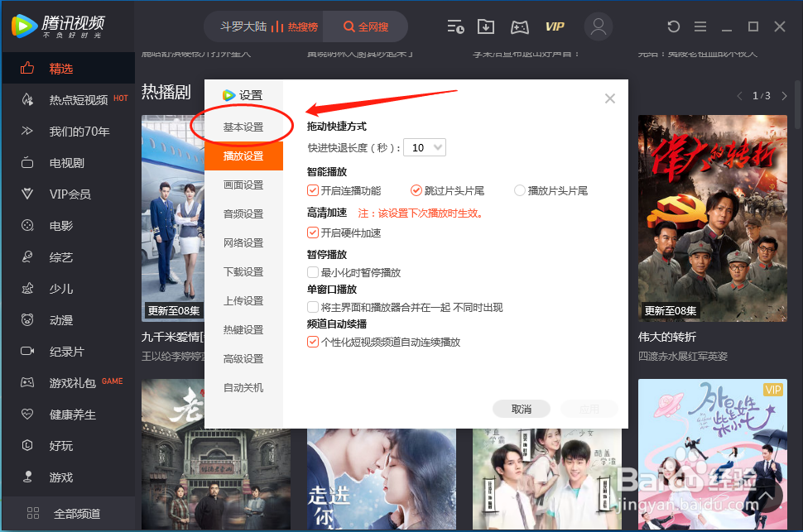Open 热点短视频 channel in sidebar
Viewport: 803px width, 532px height.
click(69, 100)
